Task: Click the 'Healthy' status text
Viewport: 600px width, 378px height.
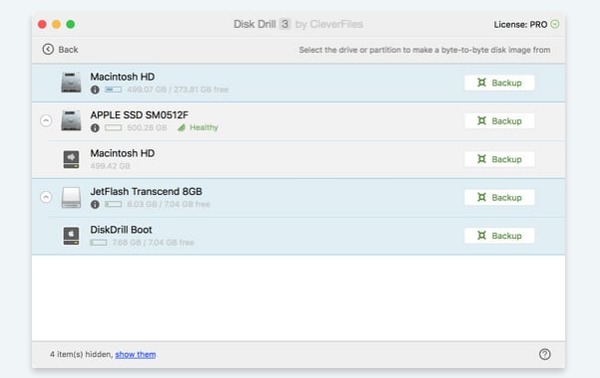Action: (x=204, y=127)
